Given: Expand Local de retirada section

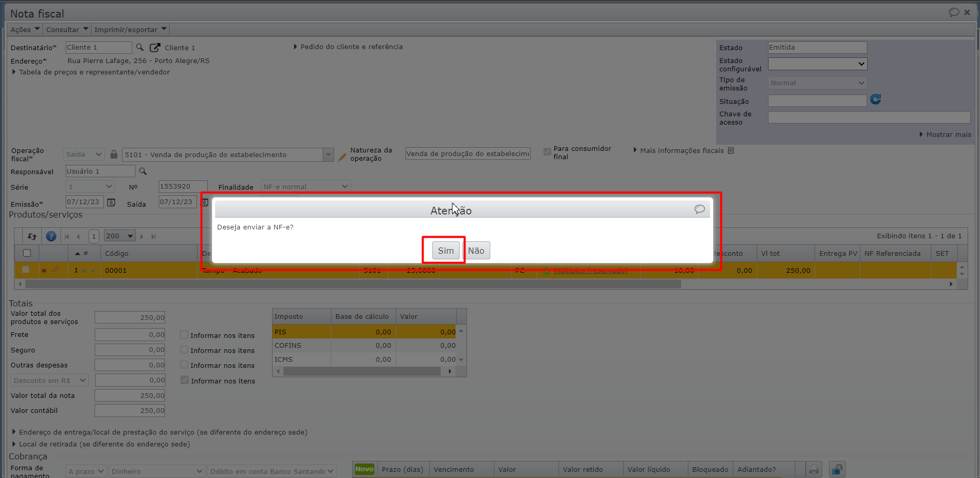Looking at the screenshot, I should pyautogui.click(x=101, y=444).
